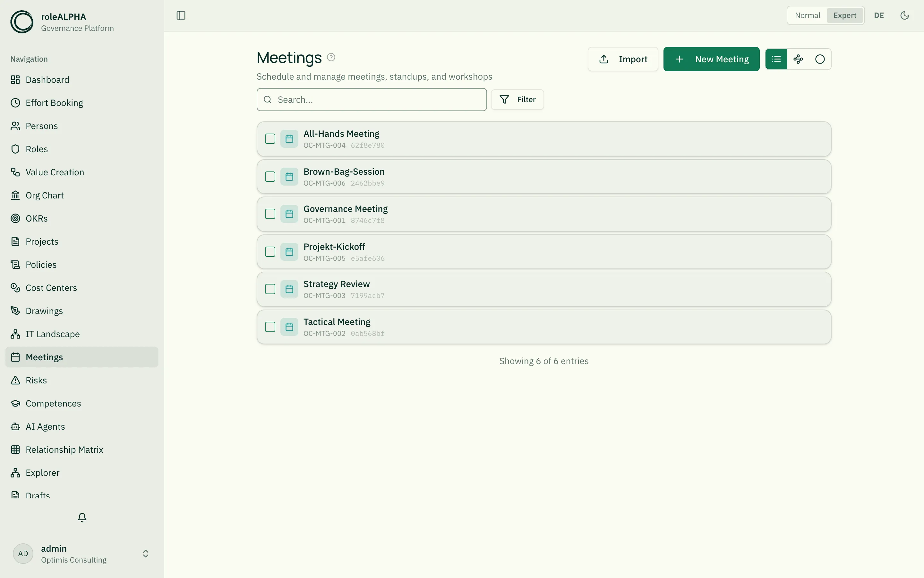Focus the Search input field

pos(372,100)
